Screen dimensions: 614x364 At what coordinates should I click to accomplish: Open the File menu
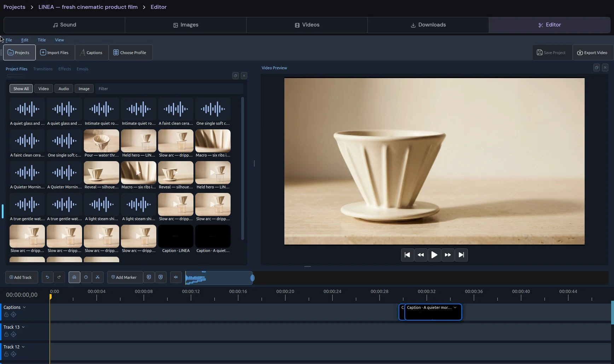tap(9, 40)
